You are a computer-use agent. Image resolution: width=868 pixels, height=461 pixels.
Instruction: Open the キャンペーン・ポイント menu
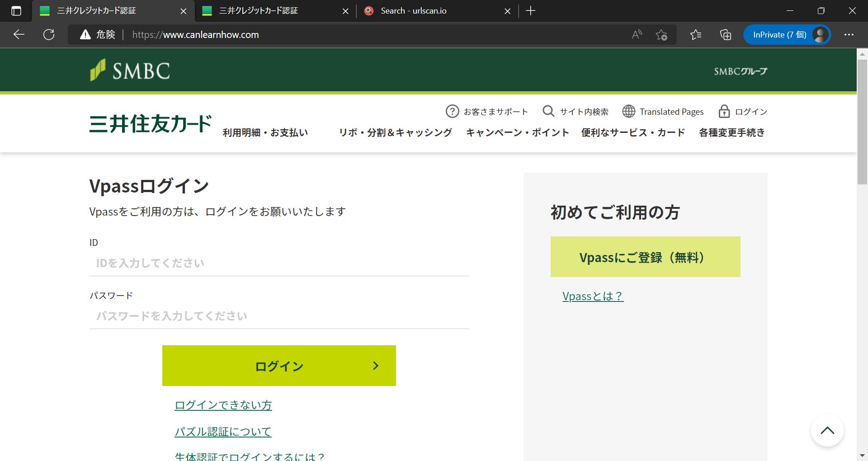coord(517,132)
